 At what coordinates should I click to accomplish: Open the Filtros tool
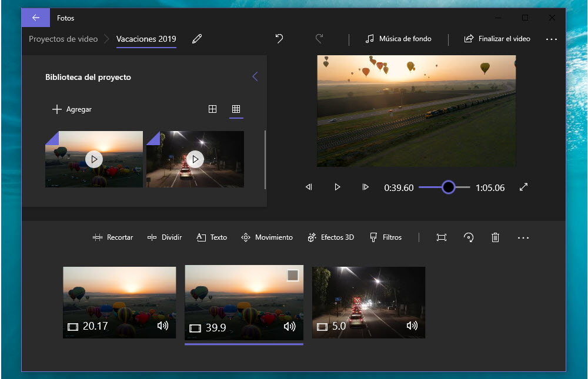[x=386, y=237]
